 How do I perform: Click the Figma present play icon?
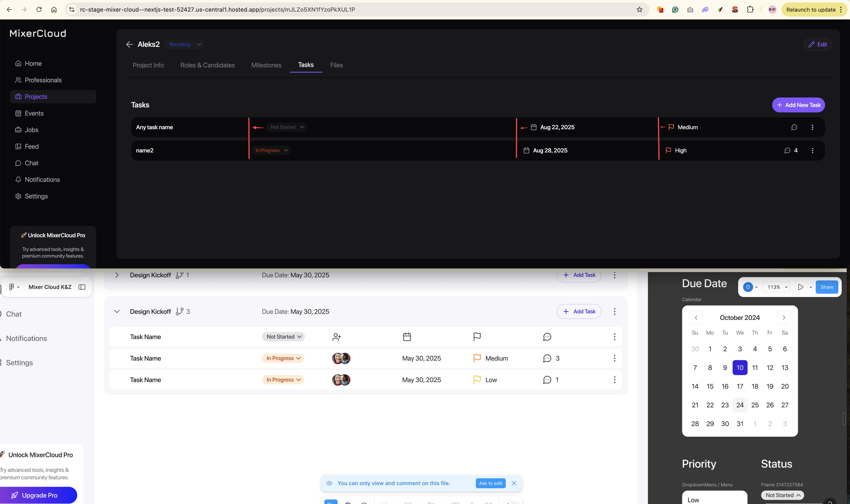pyautogui.click(x=800, y=287)
